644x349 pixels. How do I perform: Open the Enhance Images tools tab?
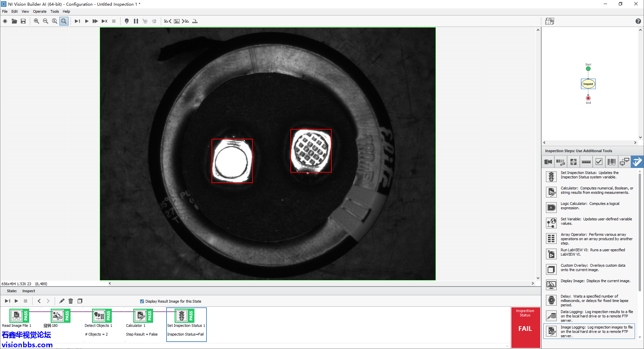point(560,162)
